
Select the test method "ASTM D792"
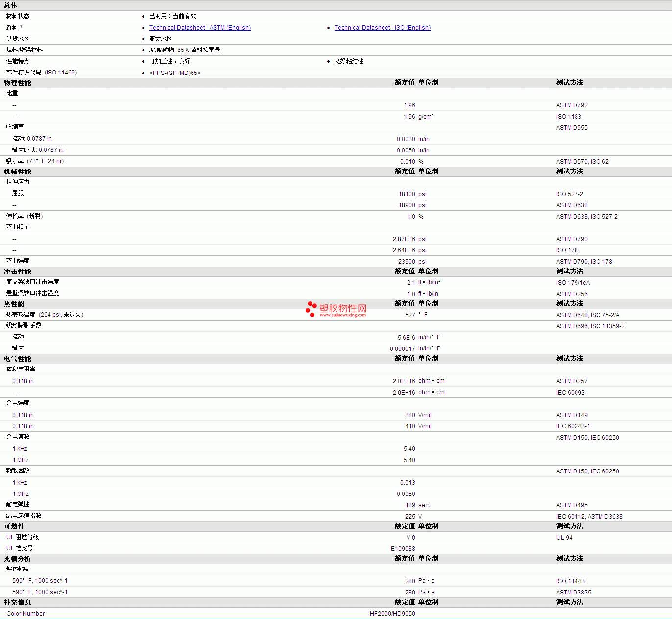click(572, 105)
